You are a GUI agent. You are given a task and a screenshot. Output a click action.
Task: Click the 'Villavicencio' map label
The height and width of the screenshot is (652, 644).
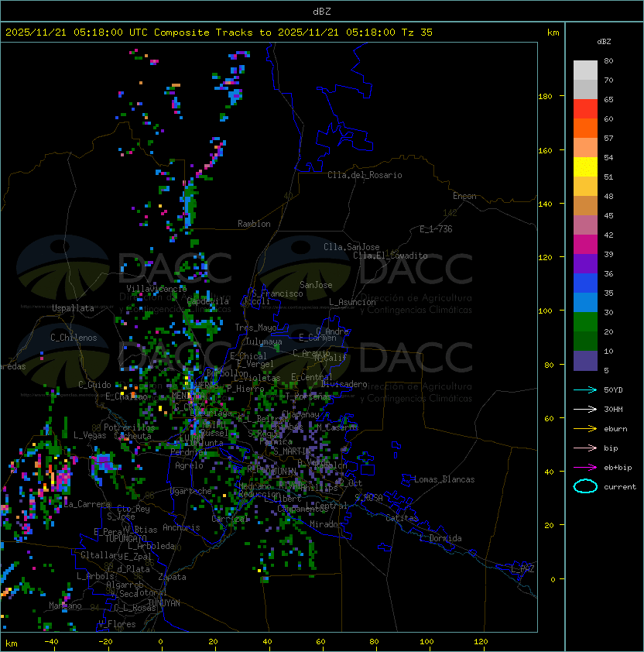[156, 289]
